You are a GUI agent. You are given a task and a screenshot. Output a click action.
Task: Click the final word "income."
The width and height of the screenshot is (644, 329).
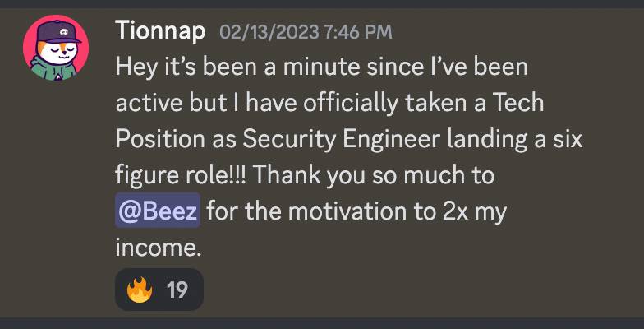click(x=159, y=248)
